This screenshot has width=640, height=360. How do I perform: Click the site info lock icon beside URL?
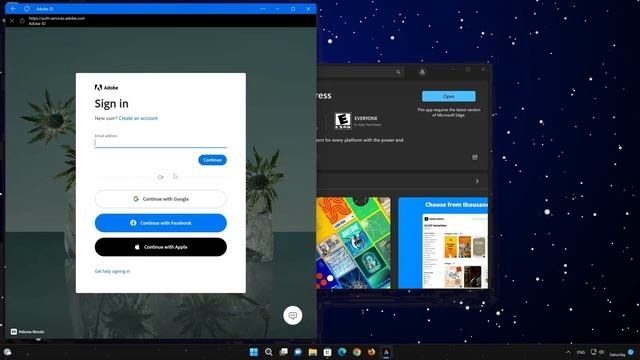coord(22,21)
